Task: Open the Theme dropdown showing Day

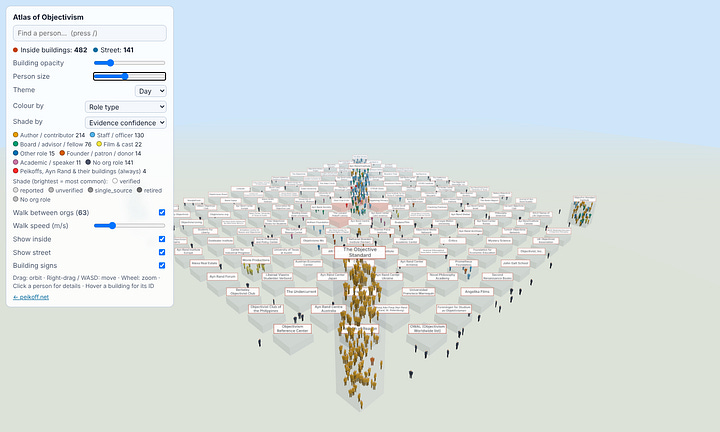Action: pos(151,91)
